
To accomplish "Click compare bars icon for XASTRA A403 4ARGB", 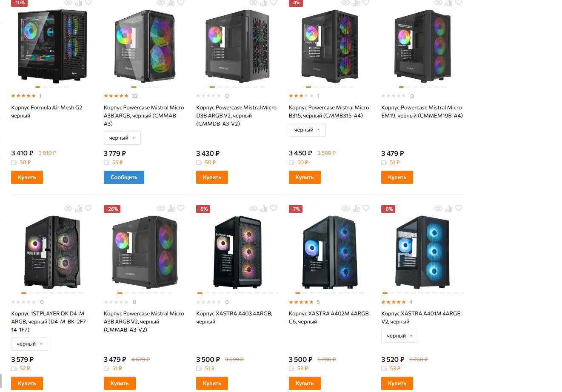I will click(264, 209).
